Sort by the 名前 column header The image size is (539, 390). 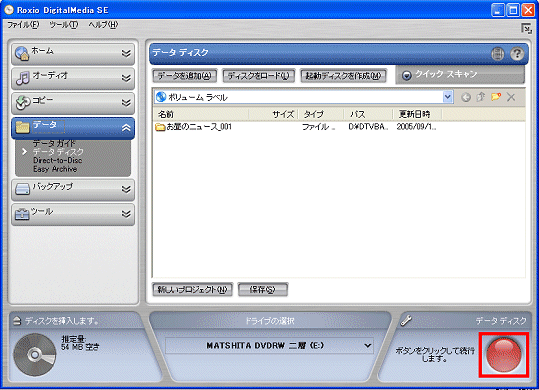201,114
